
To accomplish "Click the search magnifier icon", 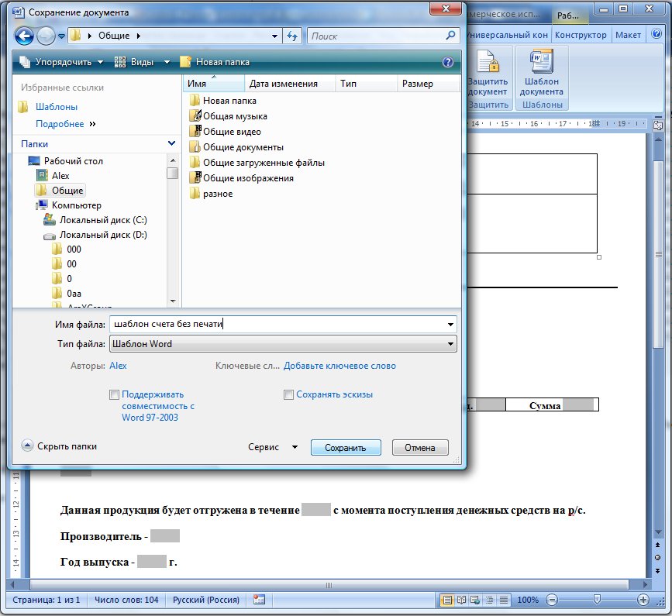I will [450, 36].
